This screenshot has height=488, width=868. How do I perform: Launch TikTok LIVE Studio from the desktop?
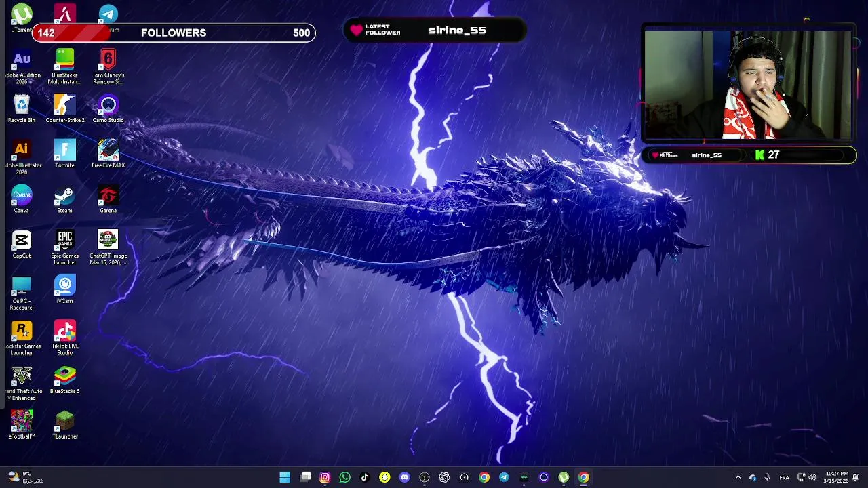(64, 339)
